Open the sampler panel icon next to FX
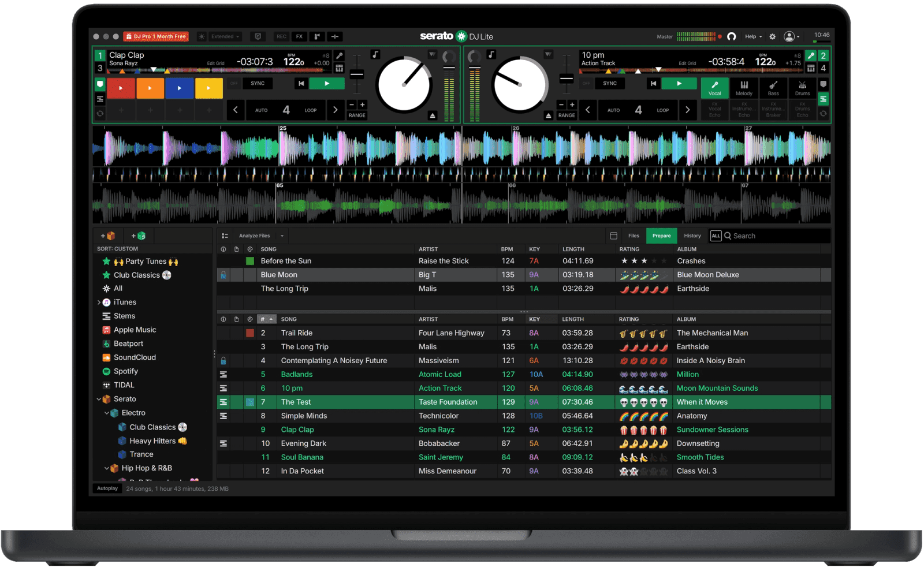This screenshot has width=924, height=571. (x=317, y=36)
